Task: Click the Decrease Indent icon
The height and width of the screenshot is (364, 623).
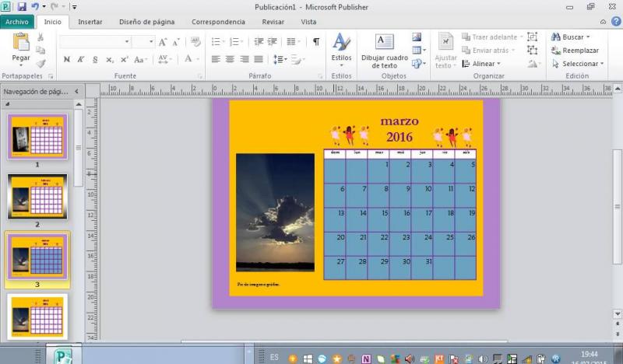Action: (x=259, y=41)
